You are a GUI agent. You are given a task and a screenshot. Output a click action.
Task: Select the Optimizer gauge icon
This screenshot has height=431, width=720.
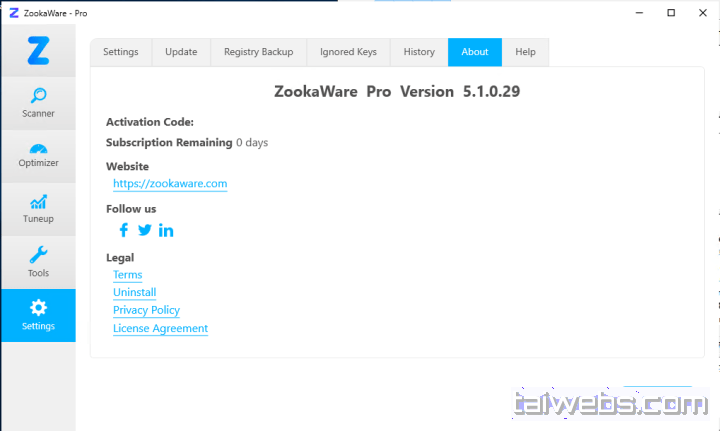point(39,148)
